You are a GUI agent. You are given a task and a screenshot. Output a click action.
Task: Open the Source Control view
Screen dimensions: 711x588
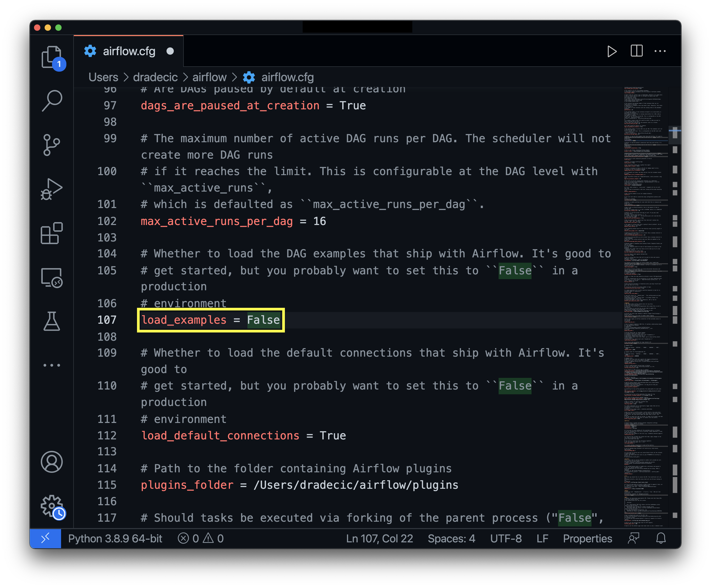click(52, 145)
